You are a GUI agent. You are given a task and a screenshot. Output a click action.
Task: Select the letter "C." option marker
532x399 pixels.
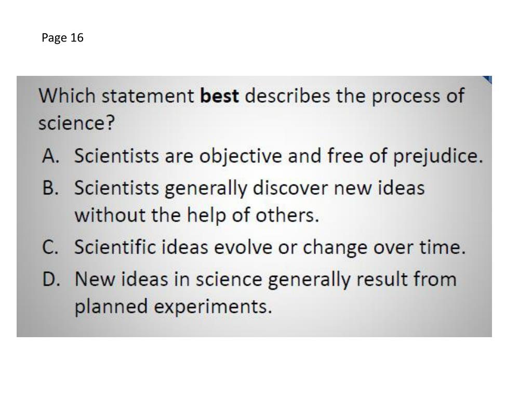pos(50,247)
